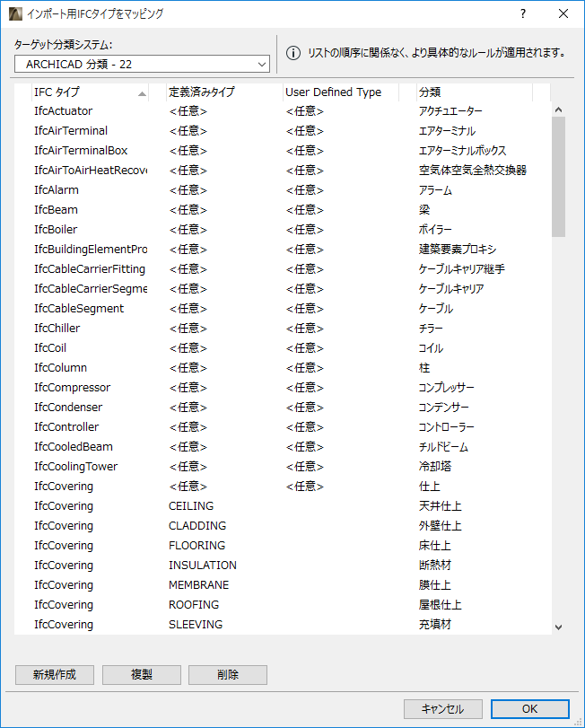Click the scroll-down arrow of the list
This screenshot has height=728, width=585.
point(559,627)
